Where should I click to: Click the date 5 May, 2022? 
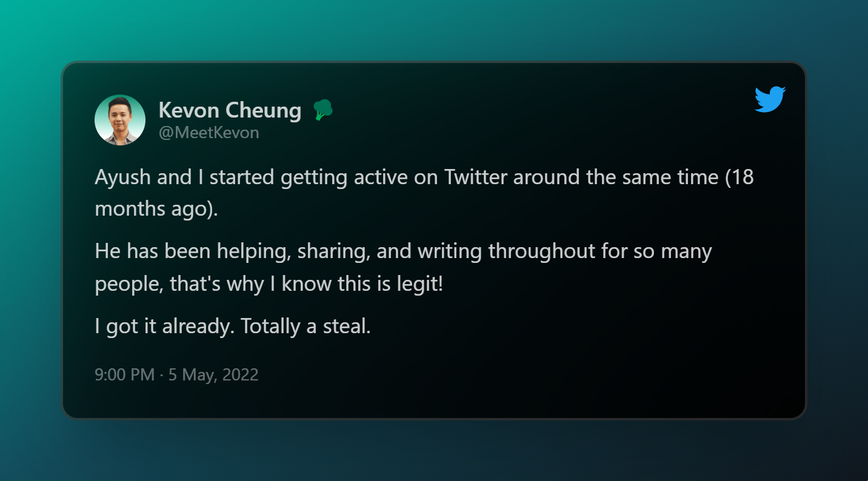tap(213, 374)
